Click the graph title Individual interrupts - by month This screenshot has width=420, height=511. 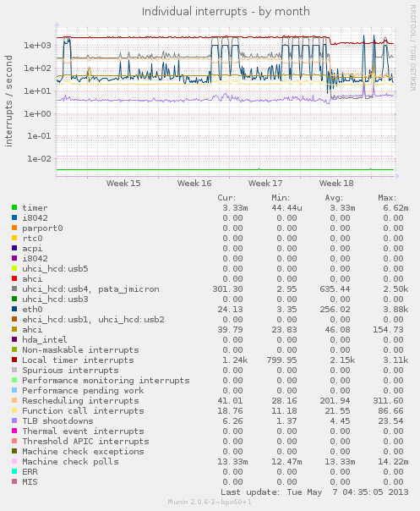click(226, 11)
